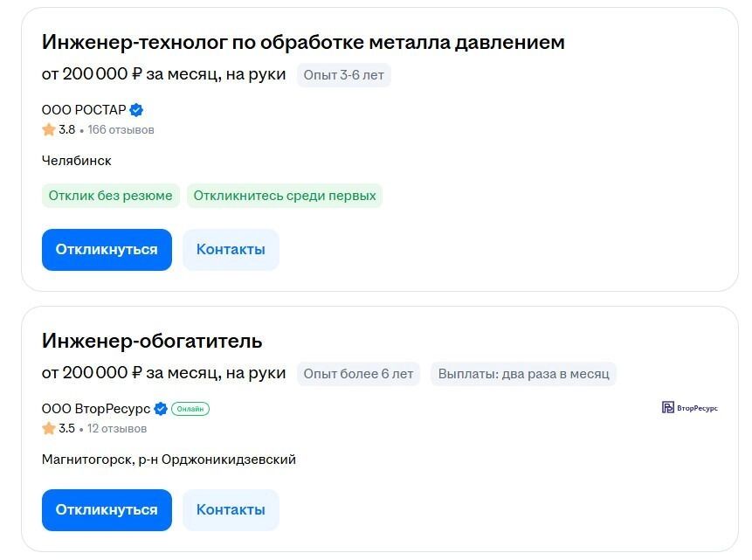Open Инженер-технолог по обработке металла давлением vacancy
This screenshot has width=752, height=560.
303,42
